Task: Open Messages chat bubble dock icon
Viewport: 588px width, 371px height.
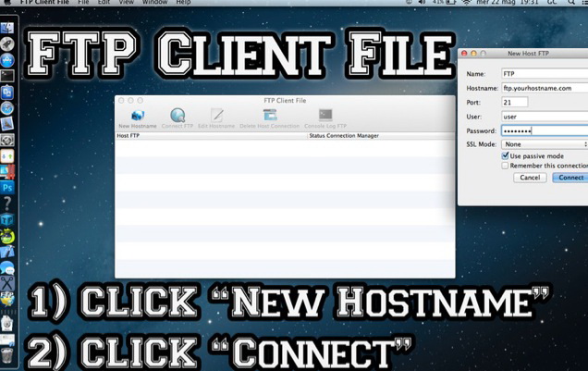Action: coord(7,267)
